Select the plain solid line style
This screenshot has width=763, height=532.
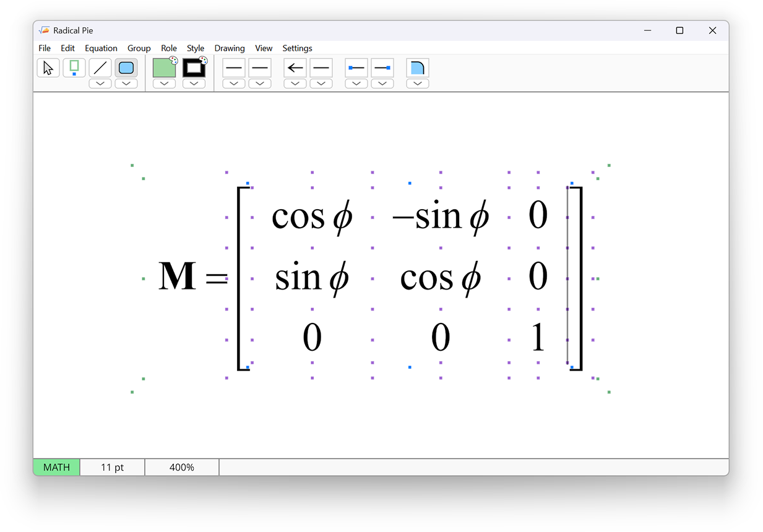point(233,67)
